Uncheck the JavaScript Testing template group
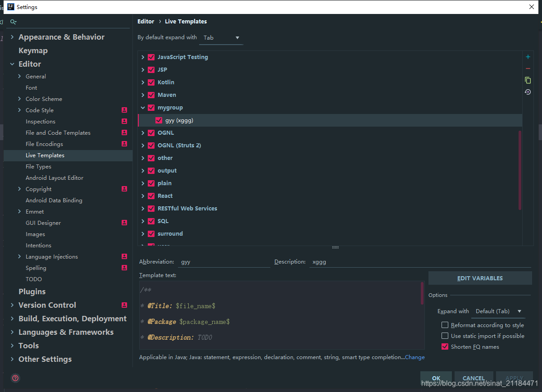Viewport: 542px width, 392px height. pyautogui.click(x=151, y=57)
